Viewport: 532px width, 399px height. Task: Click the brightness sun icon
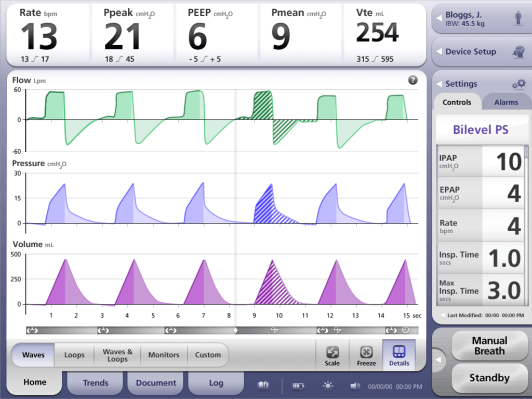coord(327,386)
